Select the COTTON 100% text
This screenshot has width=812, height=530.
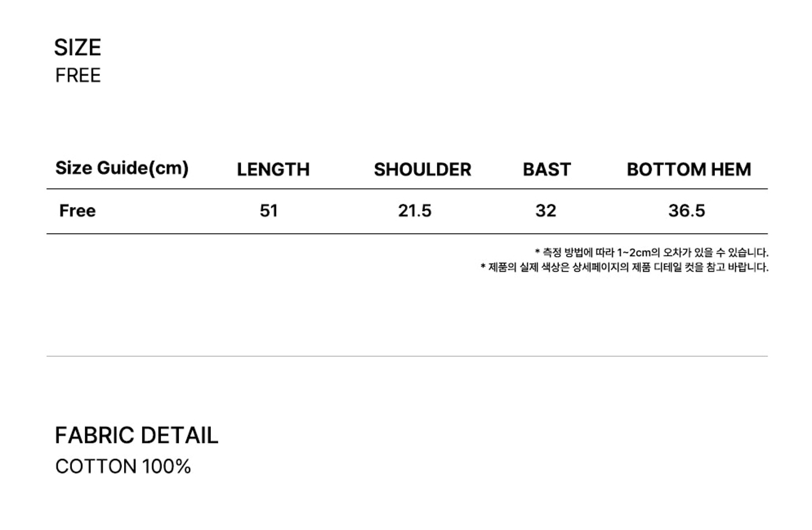pyautogui.click(x=123, y=466)
